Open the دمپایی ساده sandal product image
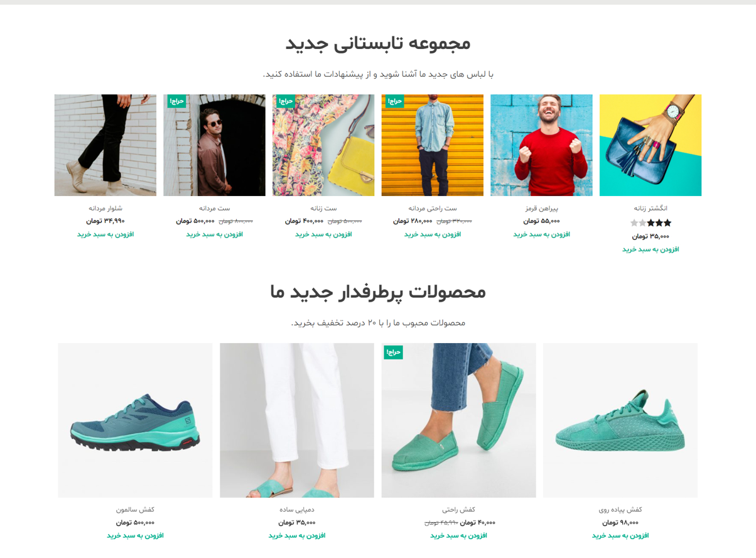The height and width of the screenshot is (558, 756). point(297,420)
